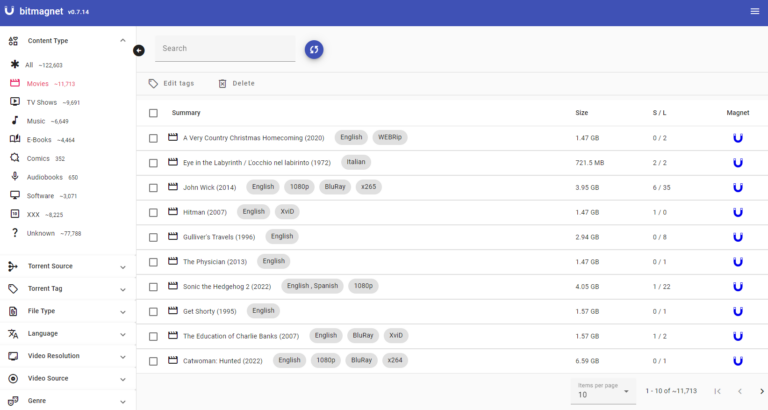
Task: Filter by All content types
Action: [x=36, y=65]
